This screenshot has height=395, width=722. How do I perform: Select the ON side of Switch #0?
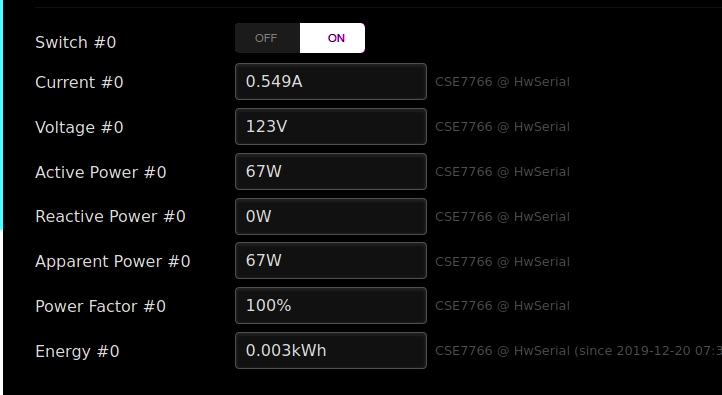click(x=332, y=38)
